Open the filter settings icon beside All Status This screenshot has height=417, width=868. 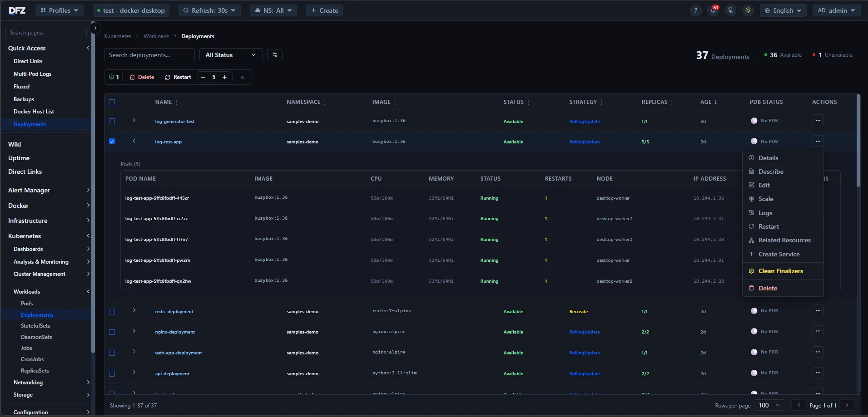(x=275, y=54)
